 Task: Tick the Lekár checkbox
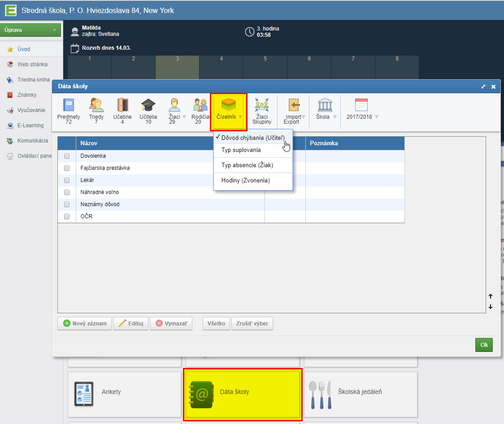[x=67, y=180]
